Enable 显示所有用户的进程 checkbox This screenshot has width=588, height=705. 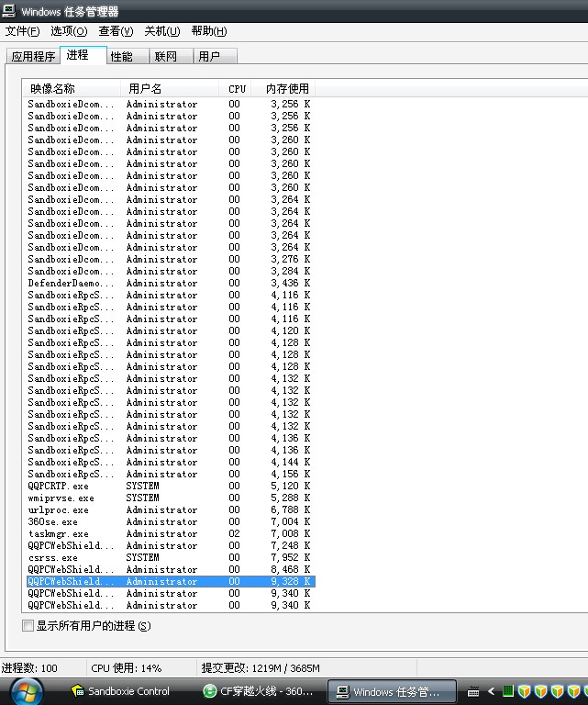pos(28,625)
